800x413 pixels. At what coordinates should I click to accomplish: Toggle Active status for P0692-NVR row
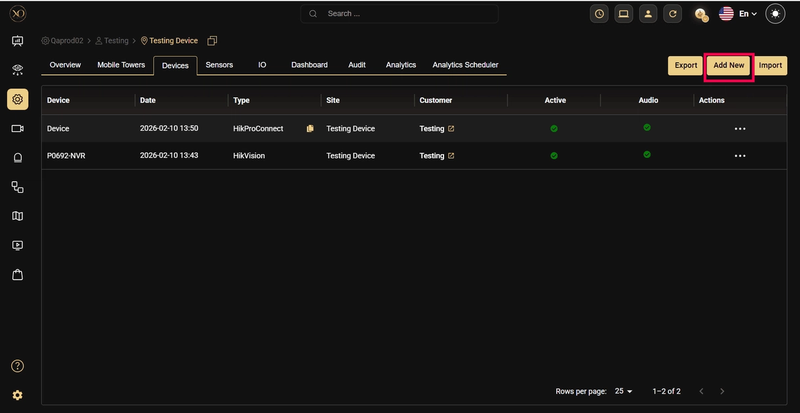pos(554,156)
